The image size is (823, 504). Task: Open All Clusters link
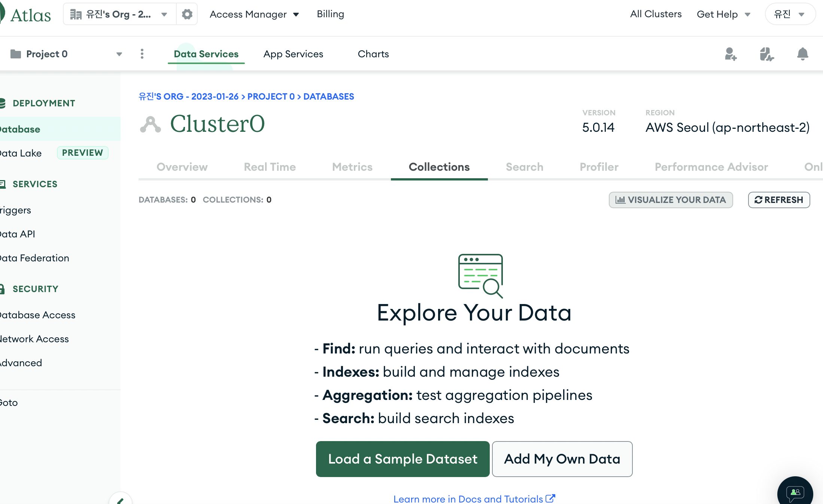click(x=656, y=14)
